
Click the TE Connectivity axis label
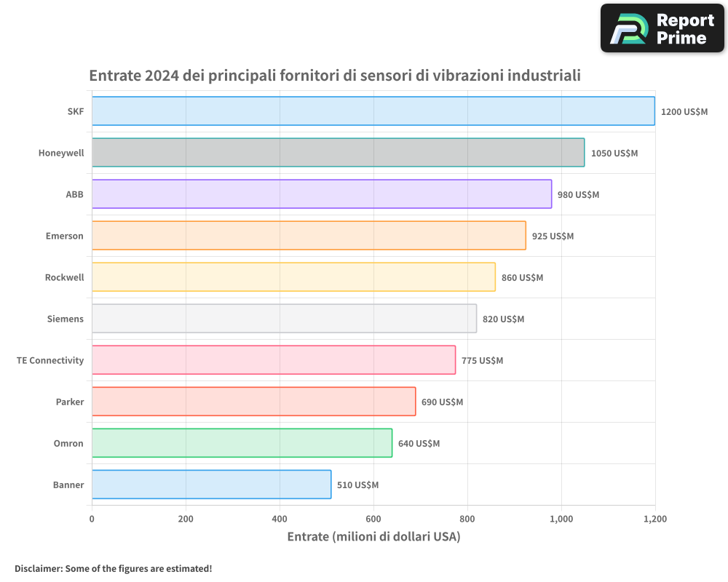coord(50,361)
